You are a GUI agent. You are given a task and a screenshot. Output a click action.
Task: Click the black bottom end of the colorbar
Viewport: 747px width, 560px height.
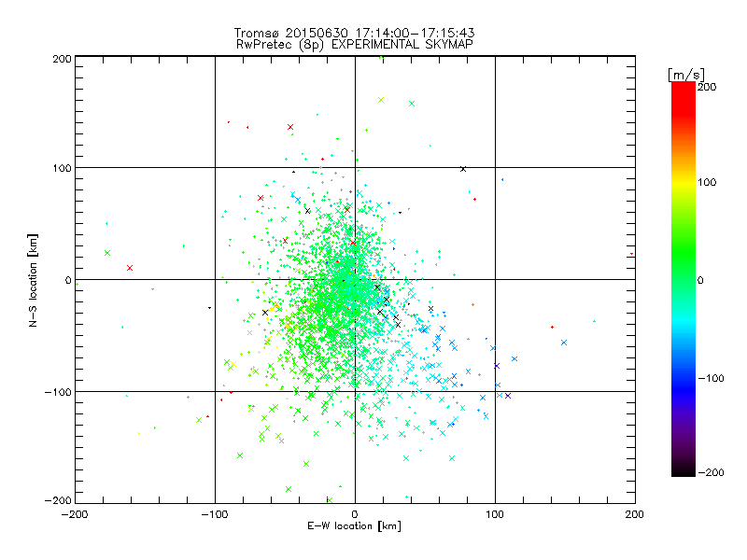[x=684, y=469]
